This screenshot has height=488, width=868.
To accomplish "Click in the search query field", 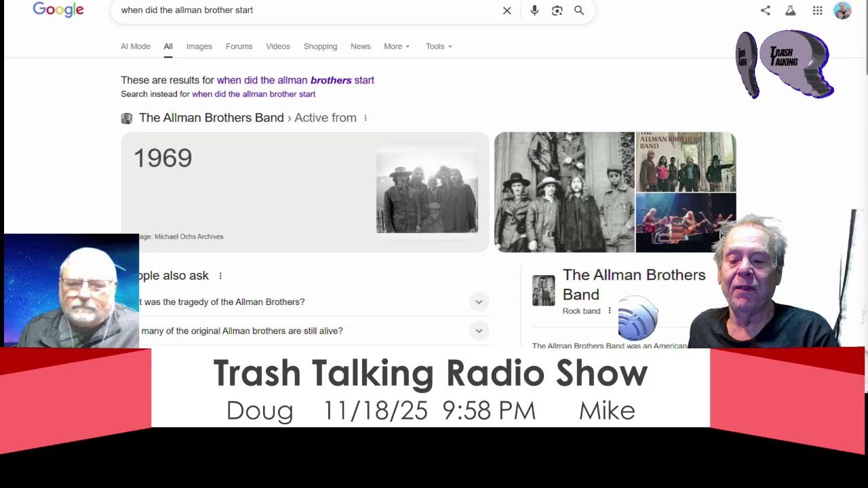I will pyautogui.click(x=305, y=10).
